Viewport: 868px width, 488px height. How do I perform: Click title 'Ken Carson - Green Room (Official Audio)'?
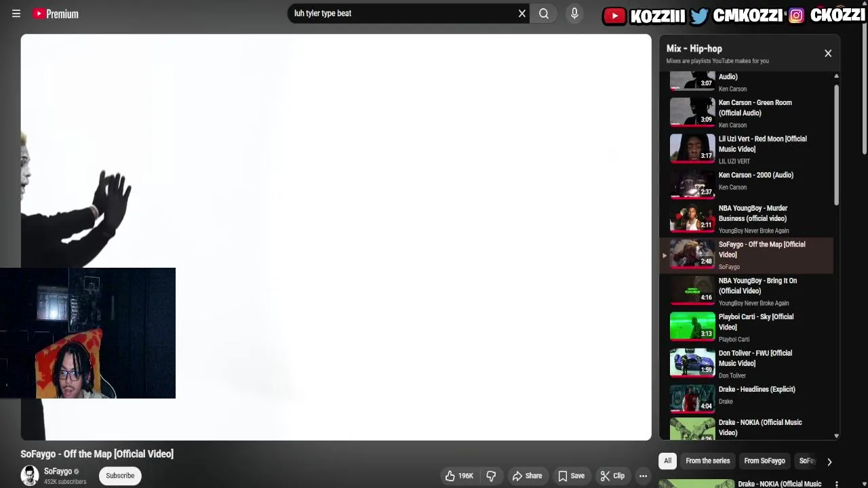[x=755, y=108]
